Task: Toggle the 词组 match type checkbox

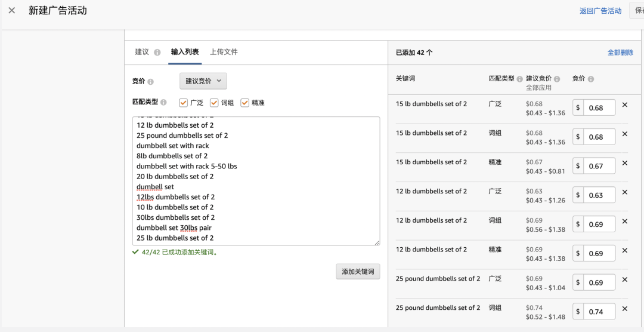Action: [214, 103]
